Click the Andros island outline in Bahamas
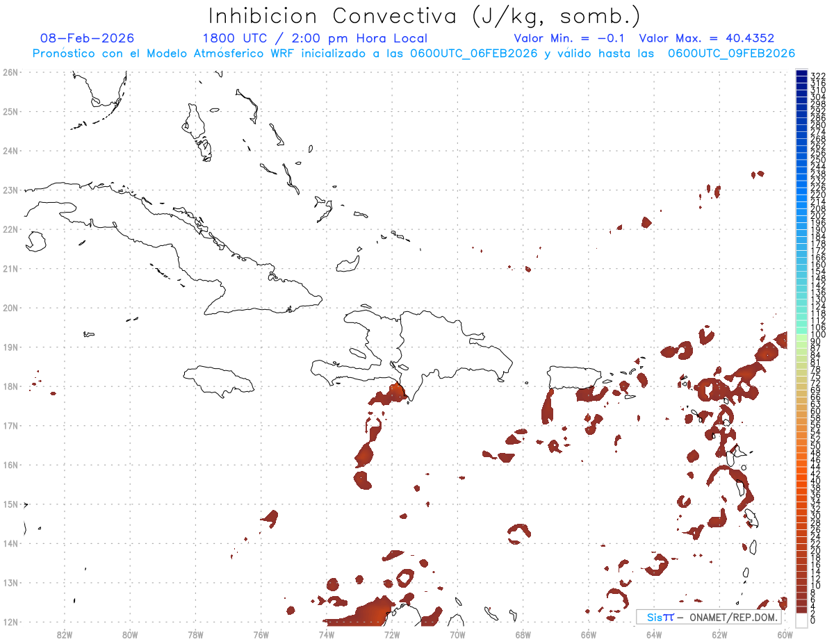 coord(197,130)
